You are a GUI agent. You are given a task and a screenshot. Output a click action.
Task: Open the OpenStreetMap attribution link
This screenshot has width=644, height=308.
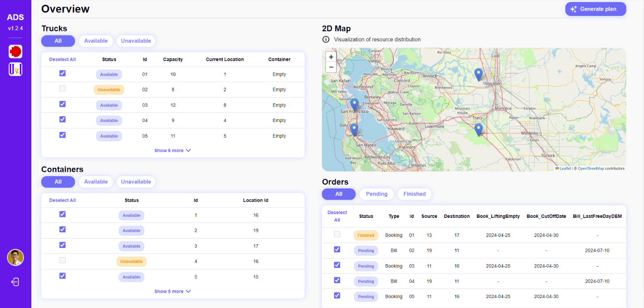click(x=590, y=169)
